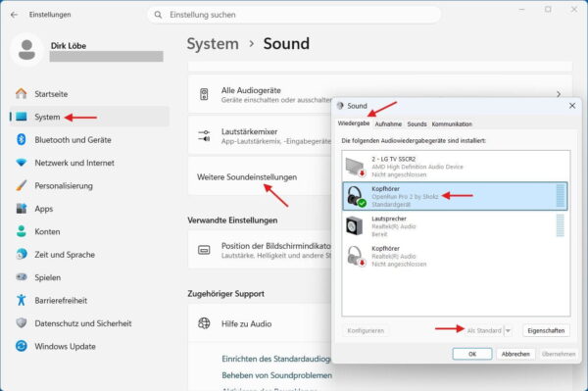The height and width of the screenshot is (391, 588).
Task: Open Netzwerk und Internet settings
Action: tap(89, 163)
